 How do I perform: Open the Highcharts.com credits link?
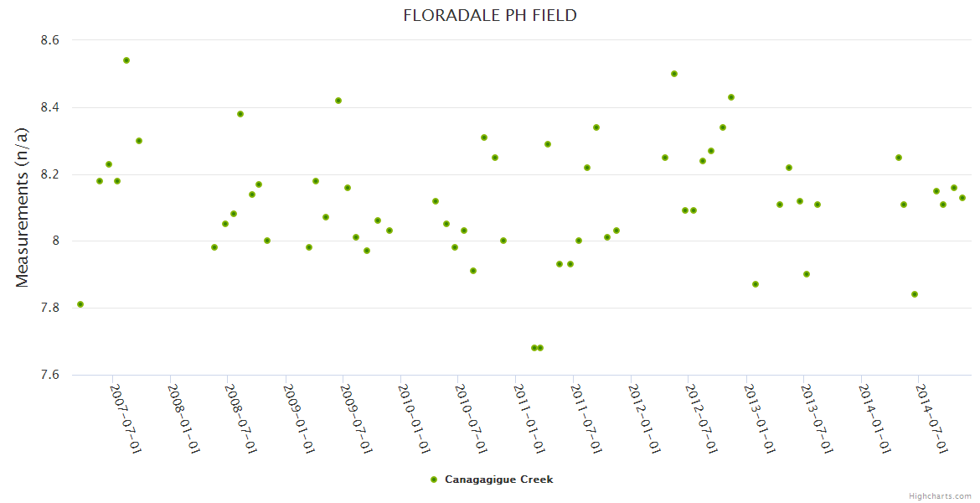(x=941, y=495)
